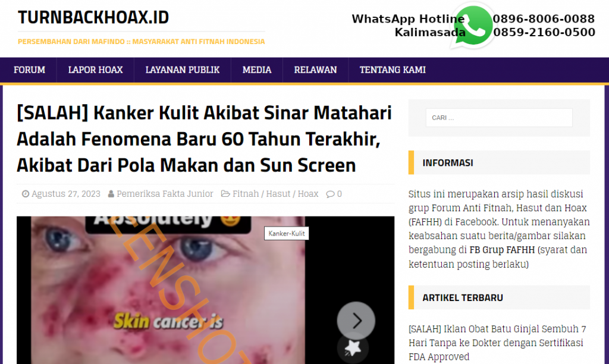The image size is (609, 364).
Task: Click the folder icon before Fitnah category
Action: pos(225,194)
